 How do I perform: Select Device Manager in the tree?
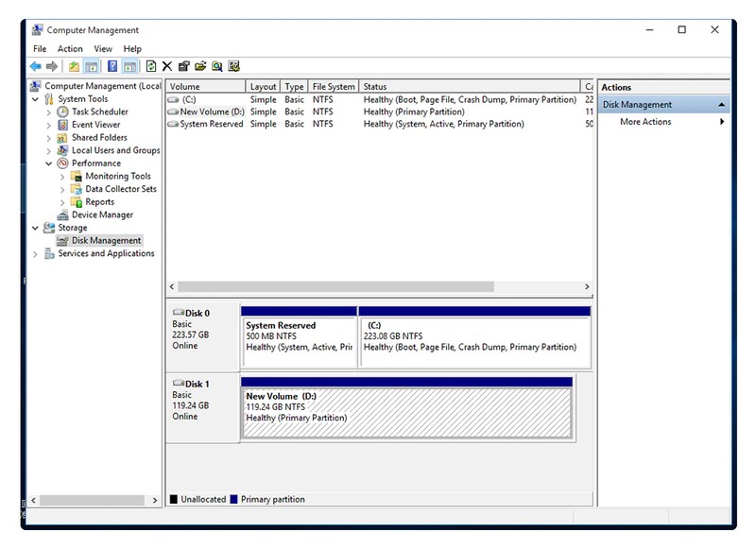pyautogui.click(x=102, y=214)
